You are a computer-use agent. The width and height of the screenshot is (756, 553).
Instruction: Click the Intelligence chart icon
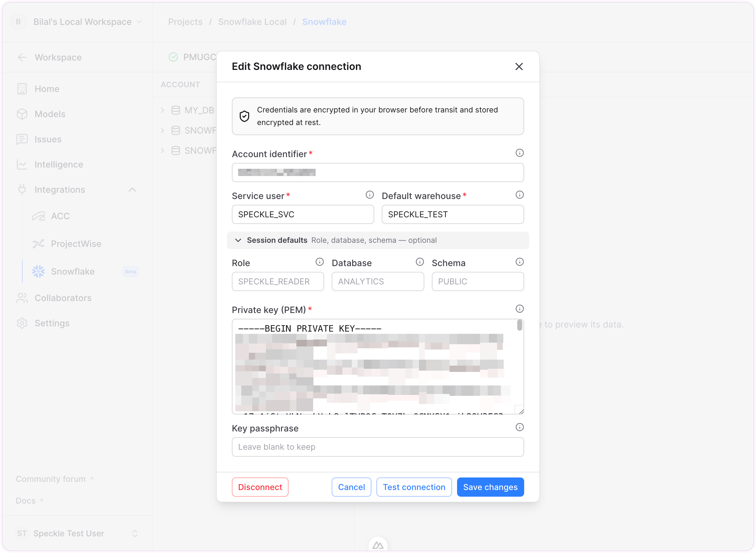click(22, 164)
